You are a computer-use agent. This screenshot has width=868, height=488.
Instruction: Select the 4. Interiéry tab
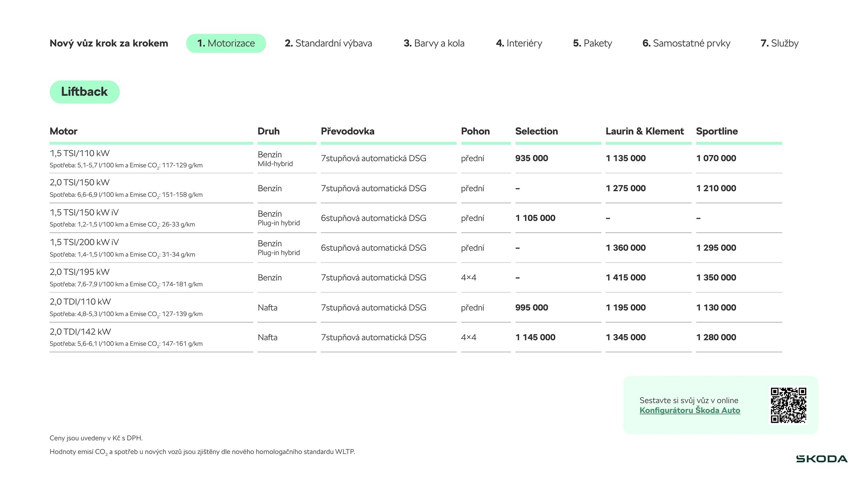519,43
